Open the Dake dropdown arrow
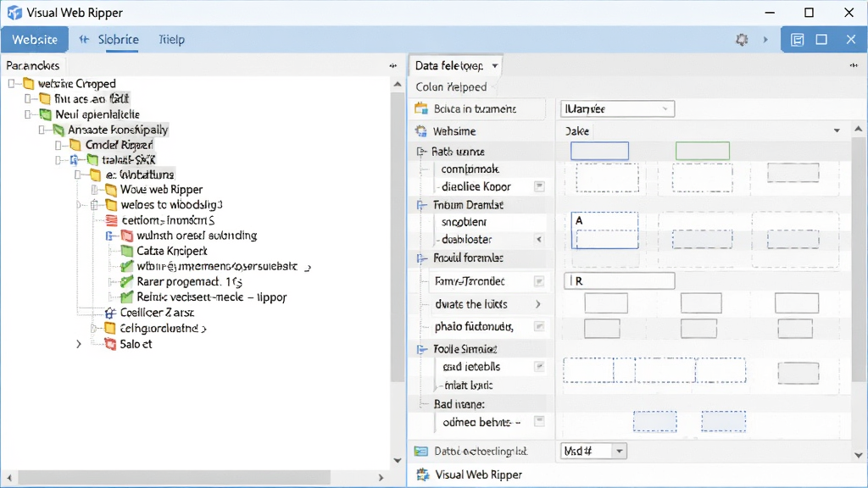The height and width of the screenshot is (488, 868). click(x=837, y=130)
